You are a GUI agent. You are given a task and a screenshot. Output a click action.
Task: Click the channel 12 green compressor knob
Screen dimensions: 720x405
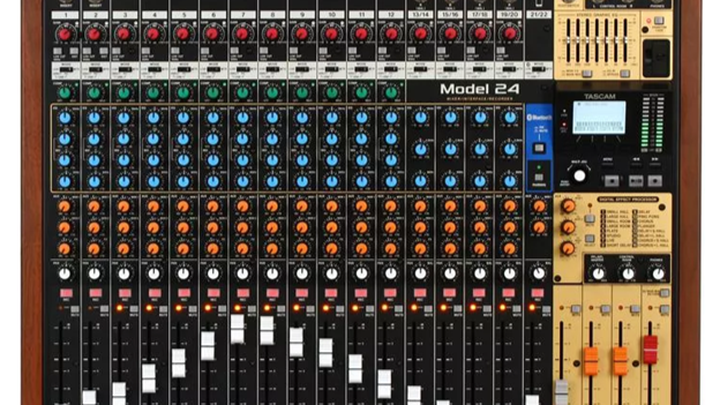pos(391,92)
